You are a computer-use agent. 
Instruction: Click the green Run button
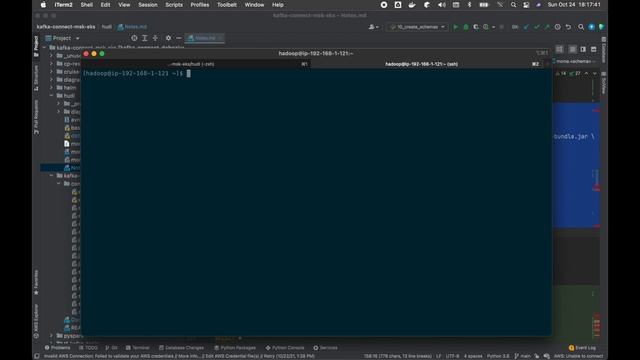point(456,27)
